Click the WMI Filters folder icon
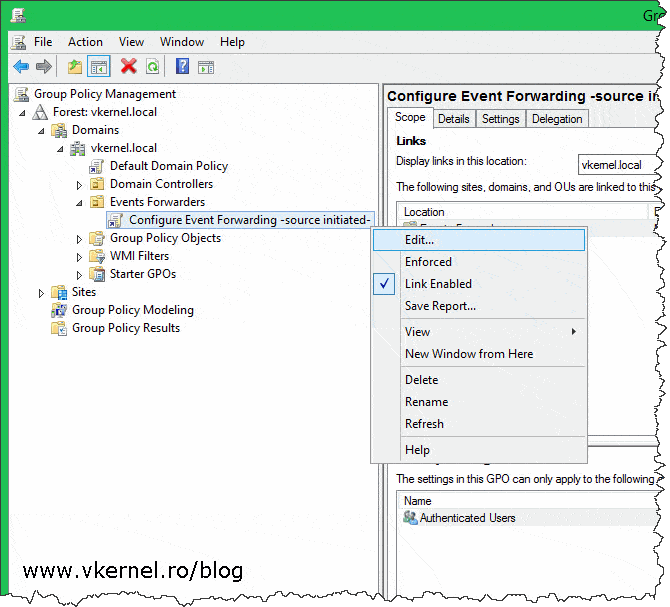 (97, 256)
